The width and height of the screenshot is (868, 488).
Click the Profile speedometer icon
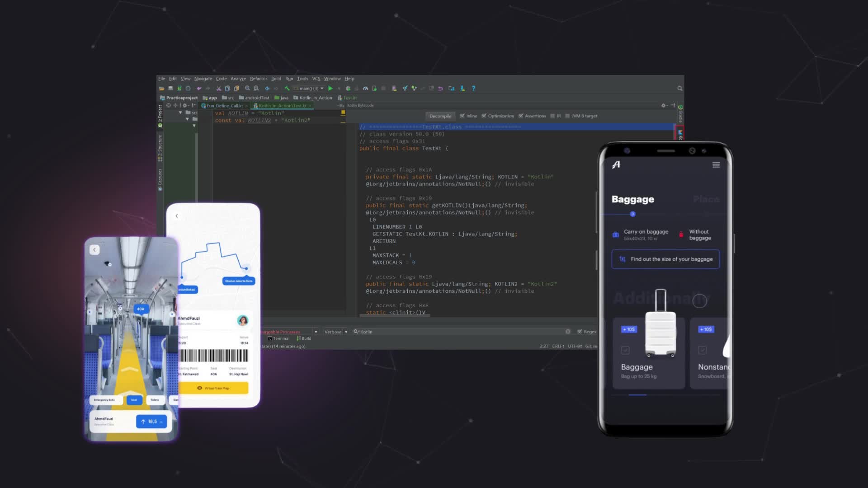366,89
